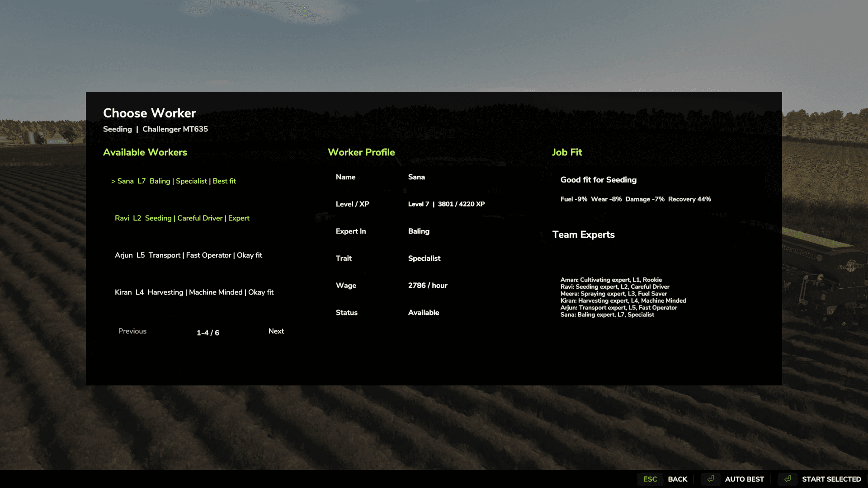
Task: Click the Available Workers heading
Action: pyautogui.click(x=145, y=152)
